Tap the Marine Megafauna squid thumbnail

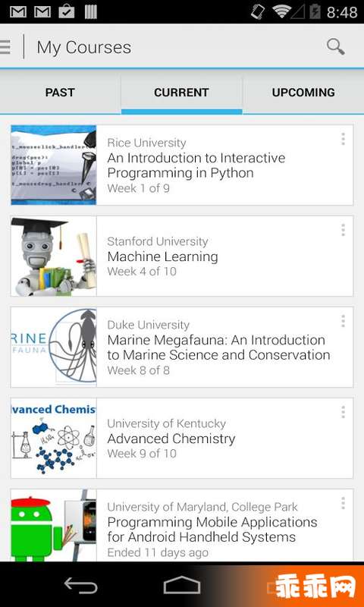point(53,347)
